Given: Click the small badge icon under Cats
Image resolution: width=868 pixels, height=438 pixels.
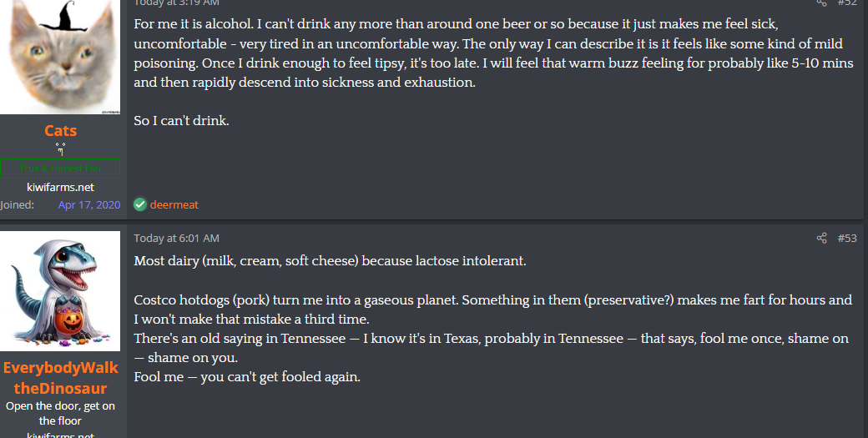Looking at the screenshot, I should pos(61,149).
